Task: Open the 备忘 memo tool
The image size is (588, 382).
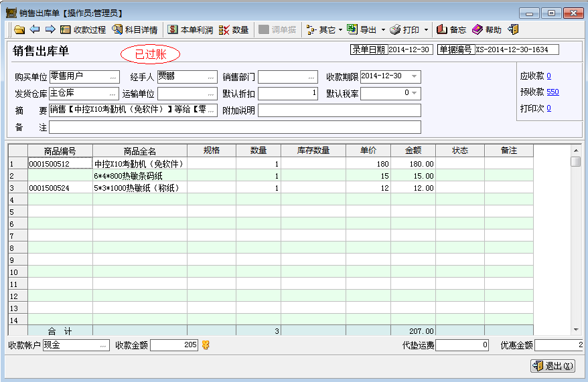Action: [451, 29]
